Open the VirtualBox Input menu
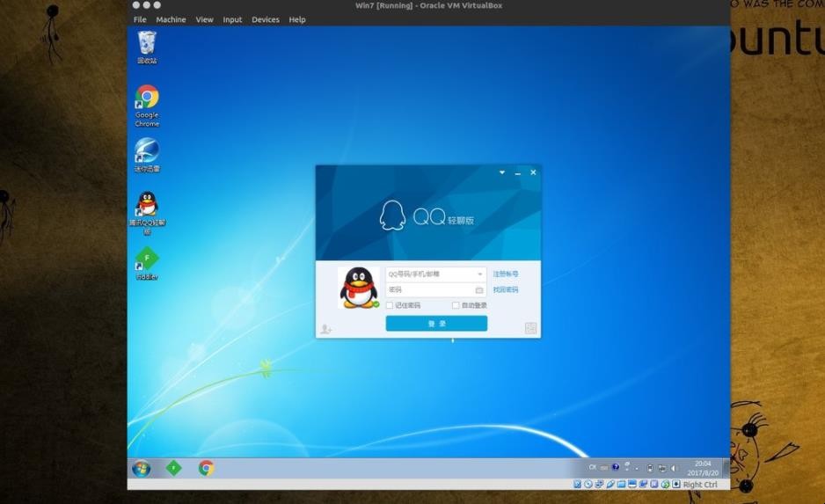The width and height of the screenshot is (825, 504). [232, 19]
